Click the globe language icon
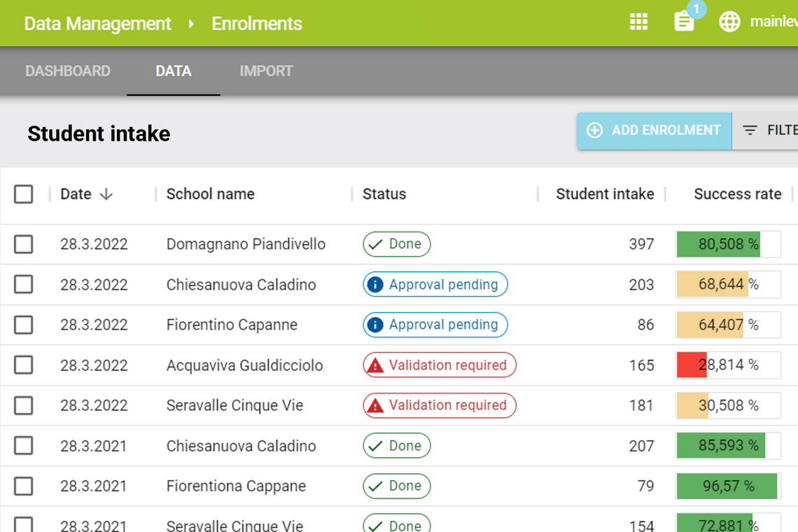798x532 pixels. (729, 22)
